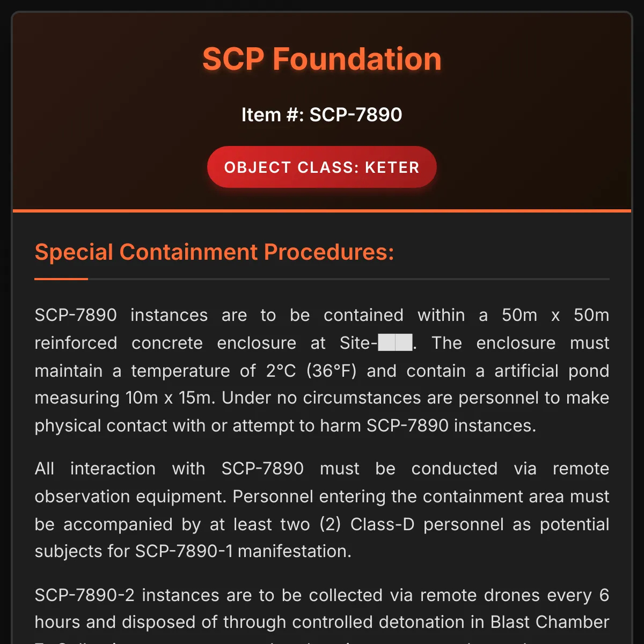Click the first paragraph about concrete enclosure
Screen dimensions: 644x644
(x=321, y=370)
